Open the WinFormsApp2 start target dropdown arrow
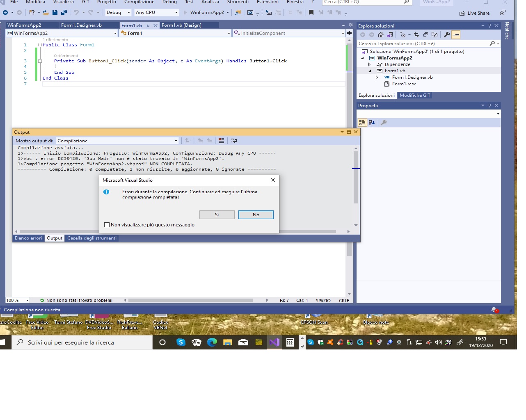The width and height of the screenshot is (526, 420). [227, 12]
